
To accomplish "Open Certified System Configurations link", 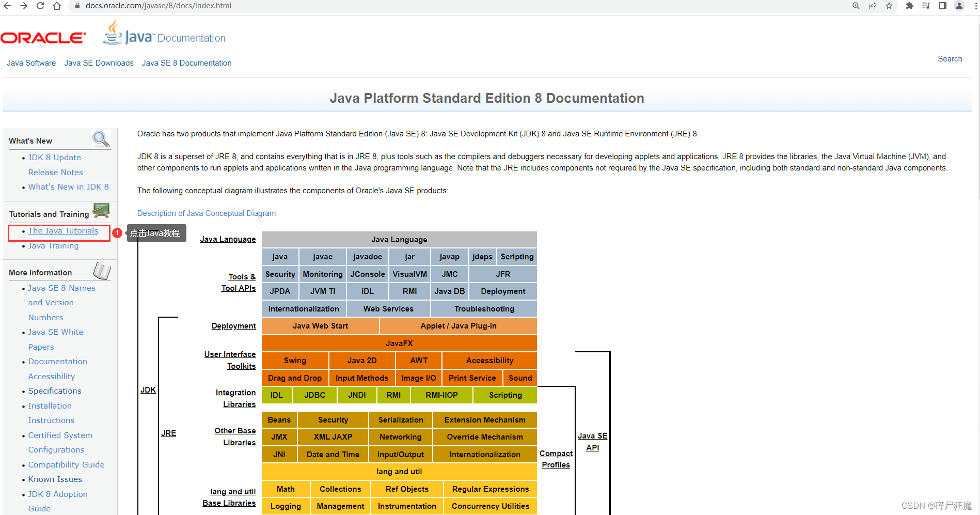I will pyautogui.click(x=60, y=443).
